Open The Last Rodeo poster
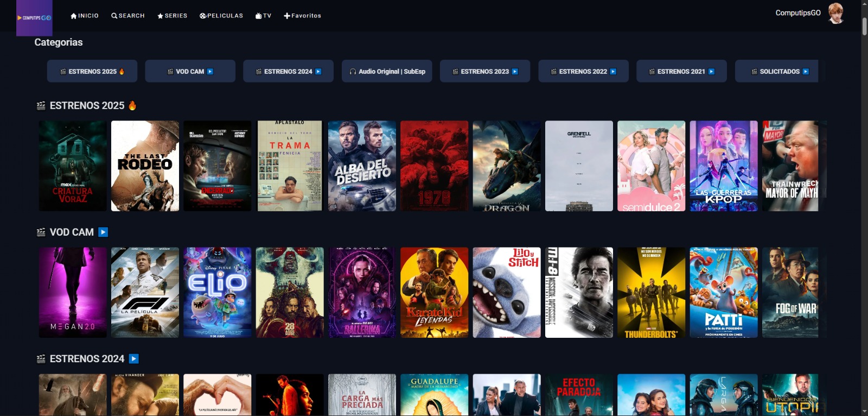 click(x=145, y=166)
